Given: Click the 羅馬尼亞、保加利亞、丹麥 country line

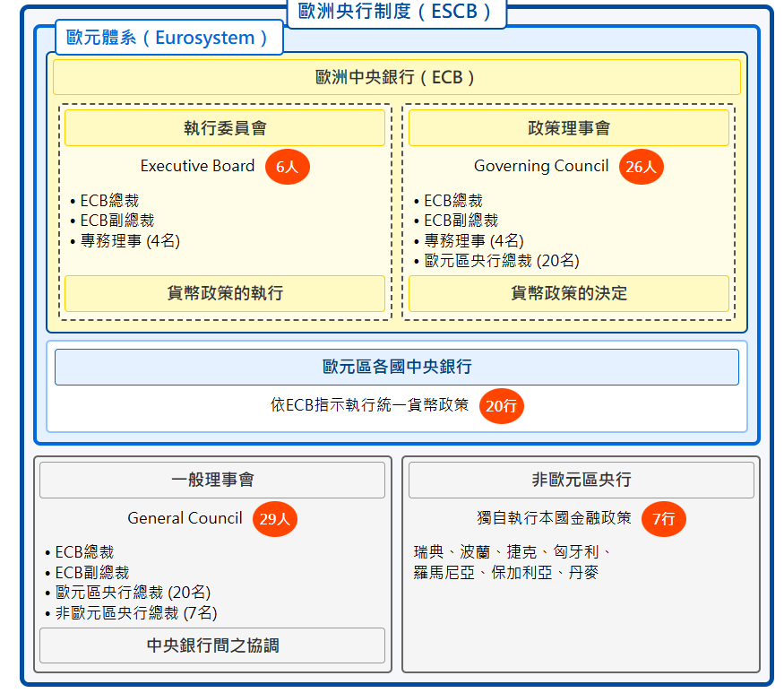Looking at the screenshot, I should 506,572.
